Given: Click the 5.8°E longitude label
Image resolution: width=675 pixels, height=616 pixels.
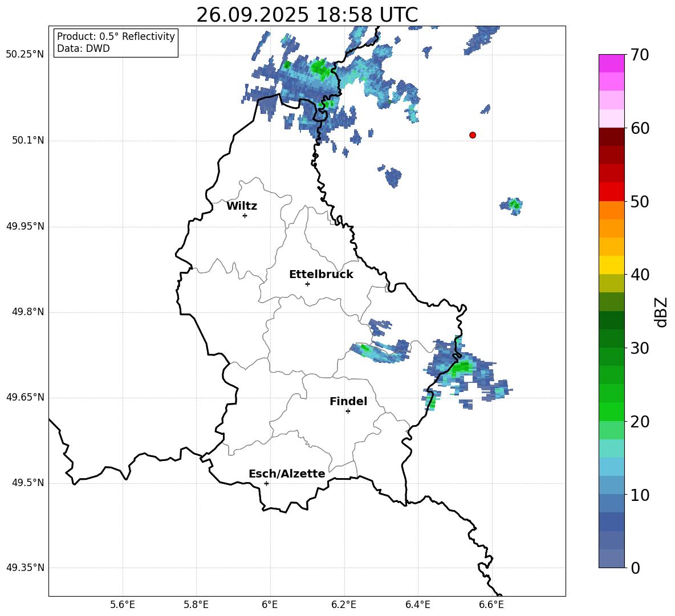Looking at the screenshot, I should pyautogui.click(x=196, y=605).
